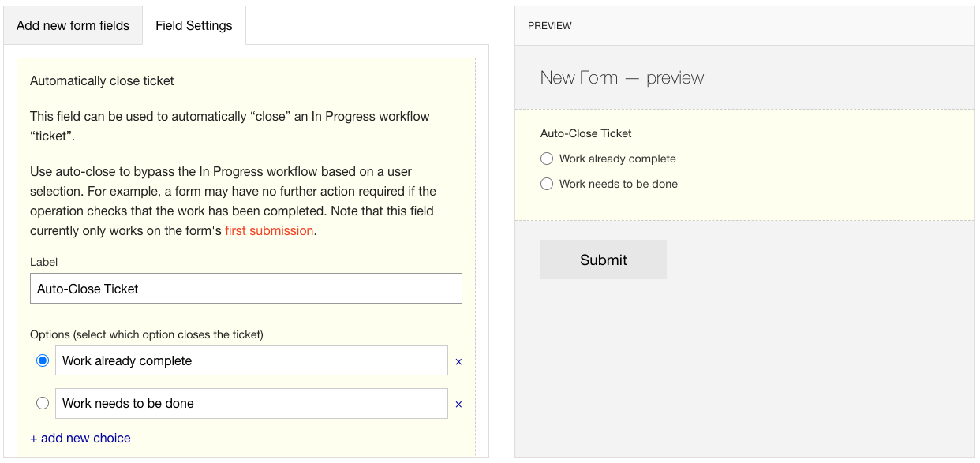The height and width of the screenshot is (463, 980).
Task: Set 'Work needs to be done' as the closing option
Action: [x=43, y=403]
